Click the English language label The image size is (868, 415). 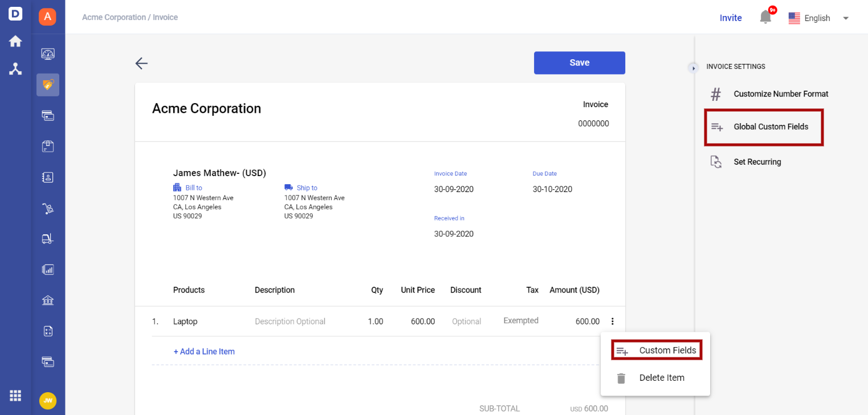point(817,18)
